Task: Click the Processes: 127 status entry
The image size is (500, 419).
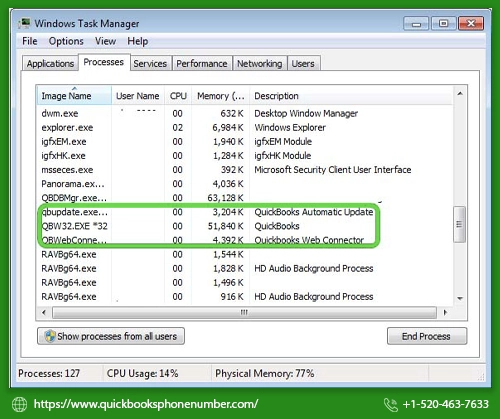Action: [x=49, y=373]
